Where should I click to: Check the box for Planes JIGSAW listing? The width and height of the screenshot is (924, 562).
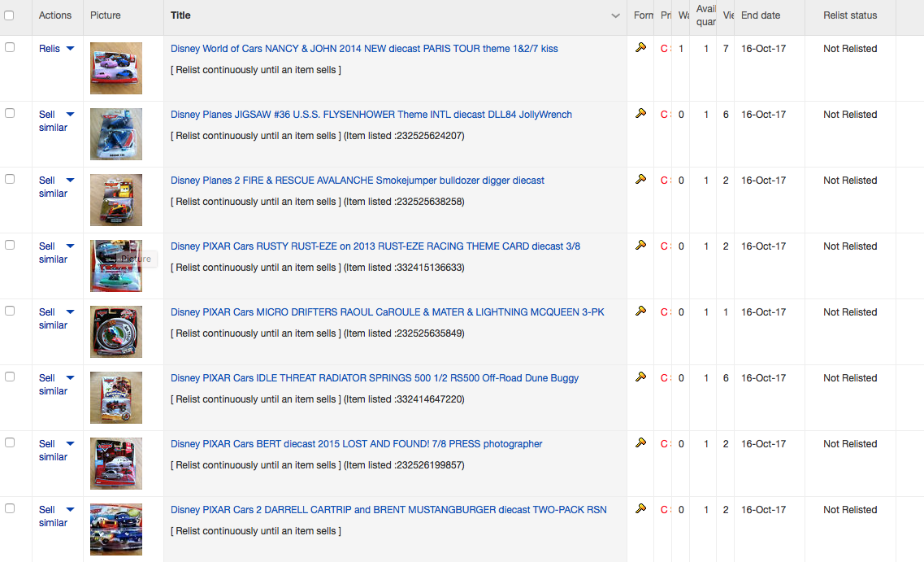10,114
